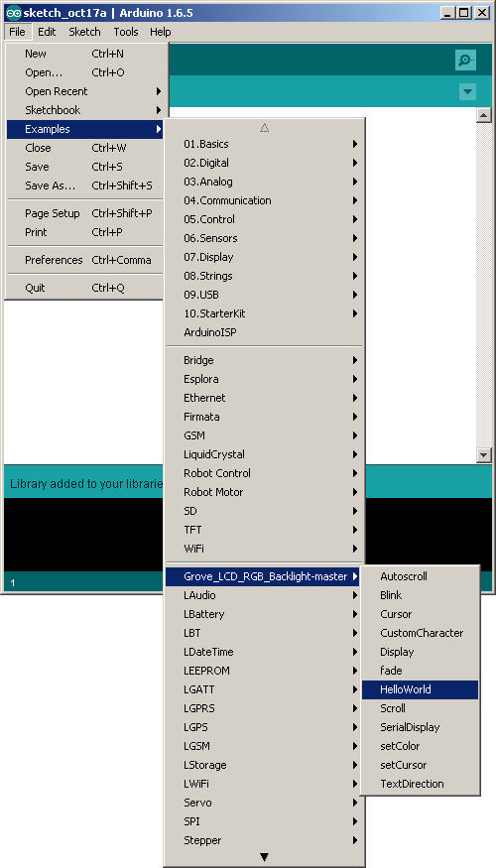The width and height of the screenshot is (496, 868).
Task: Expand 09.USB examples
Action: pos(264,295)
